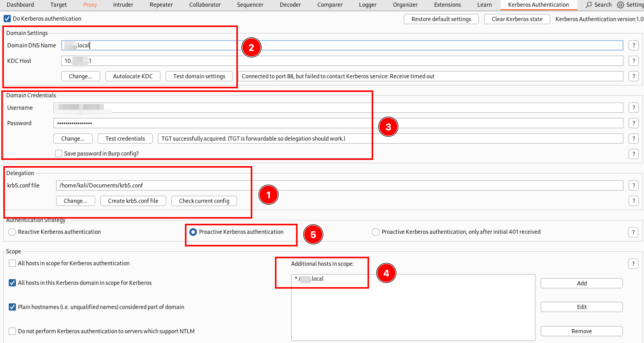The width and height of the screenshot is (644, 343).
Task: Toggle Do Kerberos authentication checkbox
Action: click(x=7, y=19)
